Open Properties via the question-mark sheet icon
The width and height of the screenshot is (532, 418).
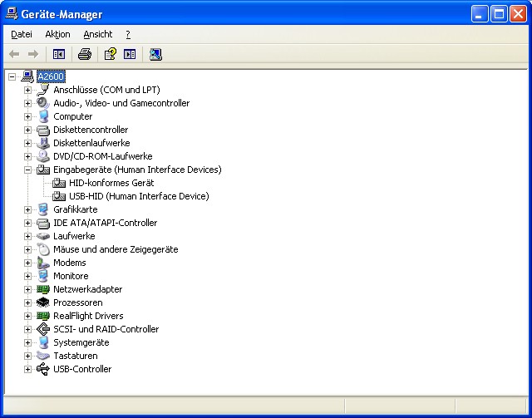coord(111,54)
